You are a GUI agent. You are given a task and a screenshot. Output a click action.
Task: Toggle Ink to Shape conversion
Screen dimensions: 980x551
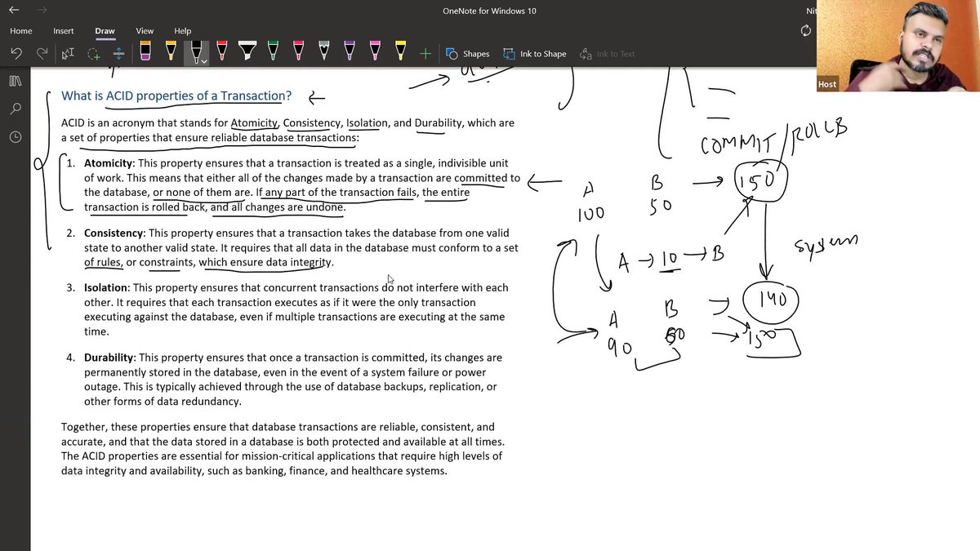click(x=534, y=54)
